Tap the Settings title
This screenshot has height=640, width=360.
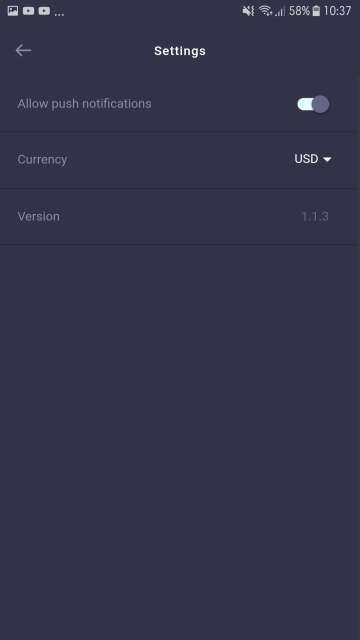(x=180, y=51)
